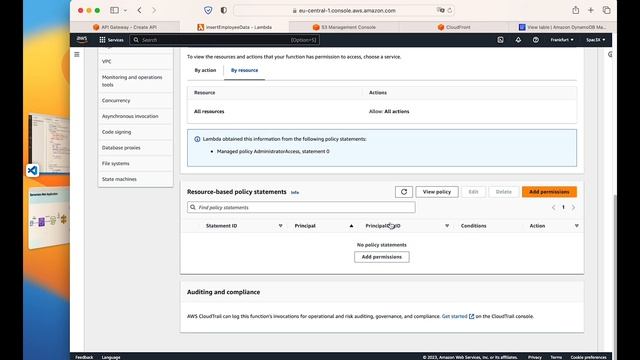Click the View policy button

[x=437, y=192]
